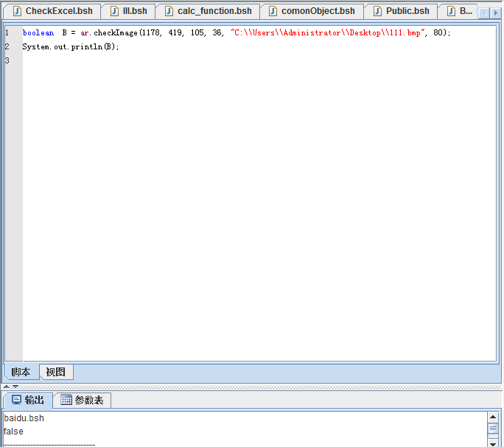Click the file icon on lll.bsh tab
The width and height of the screenshot is (504, 447).
tap(114, 11)
